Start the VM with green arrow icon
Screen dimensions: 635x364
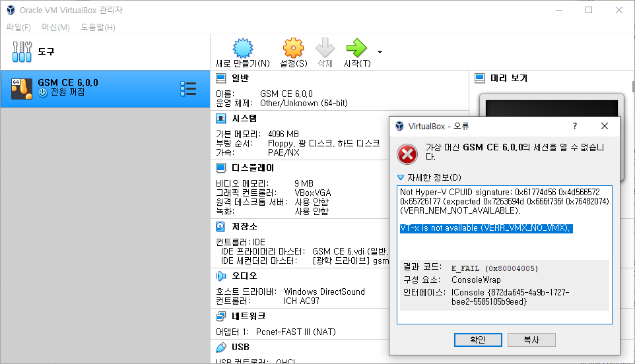pos(356,48)
